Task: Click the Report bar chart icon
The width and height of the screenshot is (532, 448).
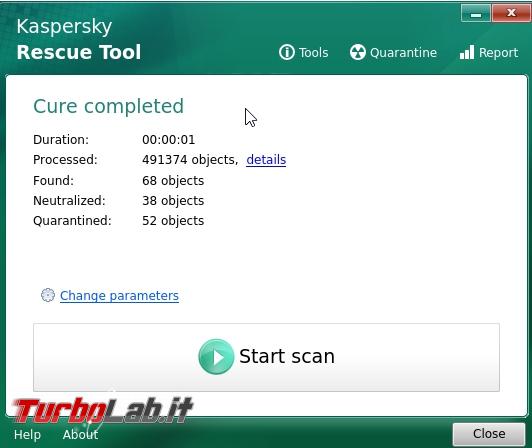Action: click(x=467, y=53)
